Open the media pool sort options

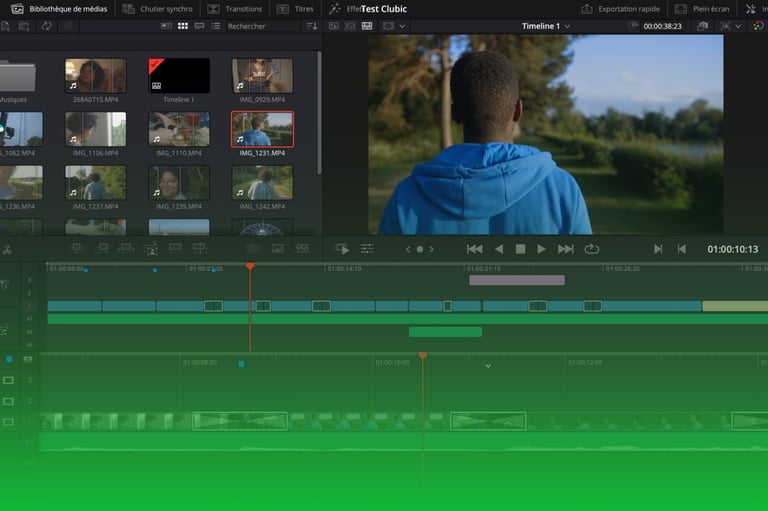point(312,26)
